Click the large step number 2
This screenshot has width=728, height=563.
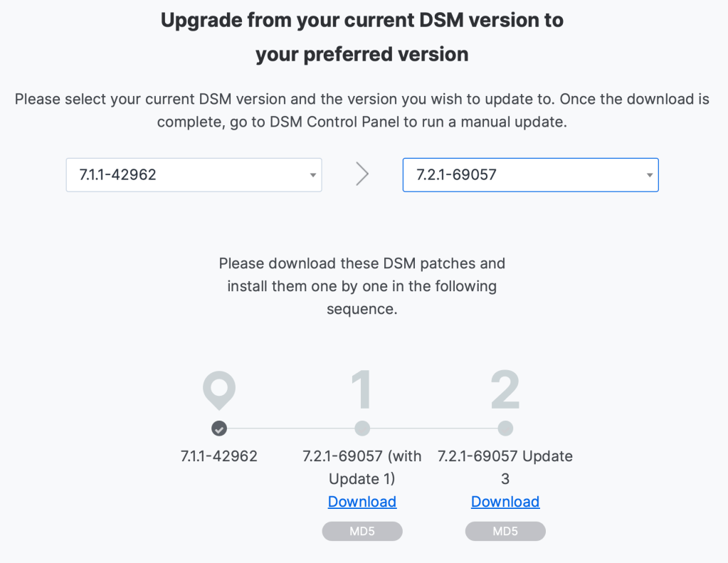pos(505,389)
